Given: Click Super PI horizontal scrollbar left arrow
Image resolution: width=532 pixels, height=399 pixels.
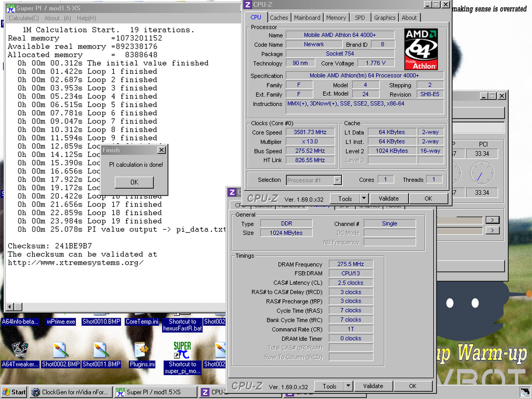Looking at the screenshot, I should pos(10,307).
